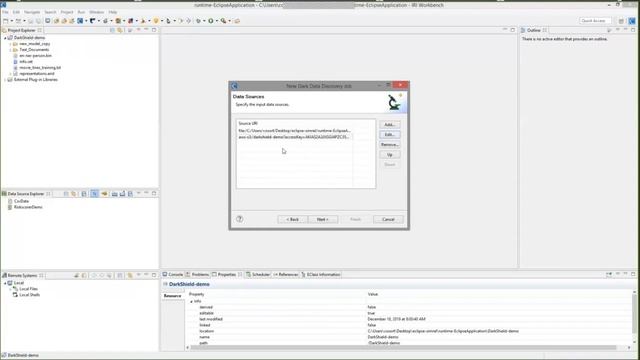Click Collapse All icon in Project Explorer

click(x=112, y=30)
